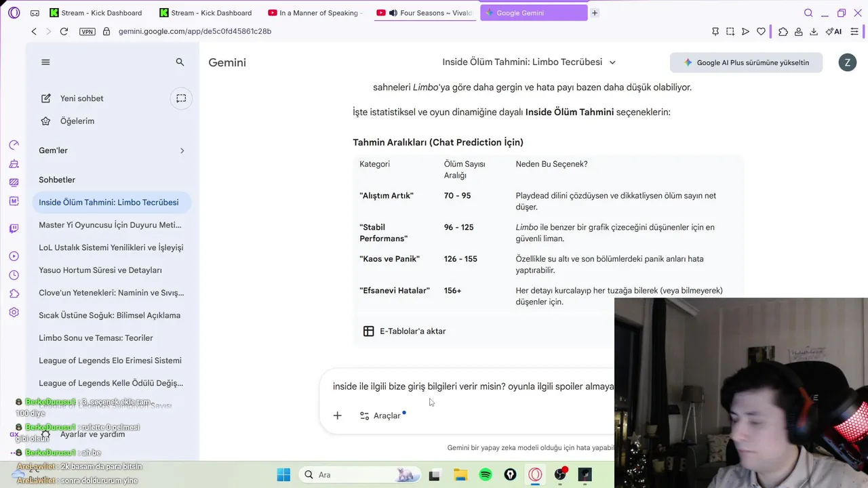Open GX Corner gamepad icon
Image resolution: width=868 pixels, height=488 pixels.
[35, 13]
